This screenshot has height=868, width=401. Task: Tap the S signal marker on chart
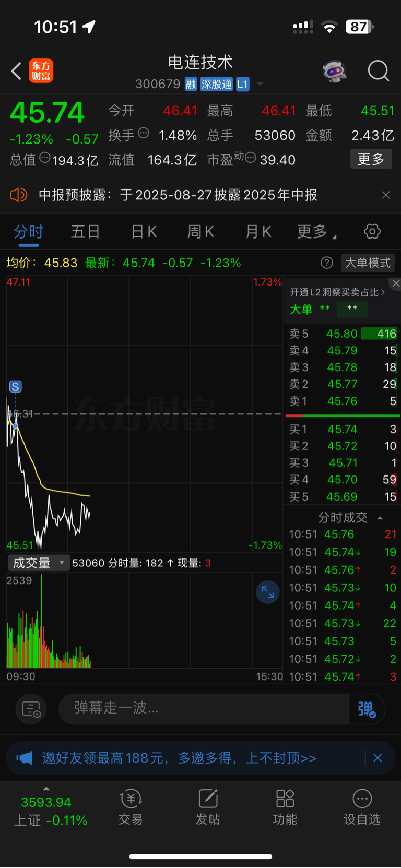pos(16,387)
